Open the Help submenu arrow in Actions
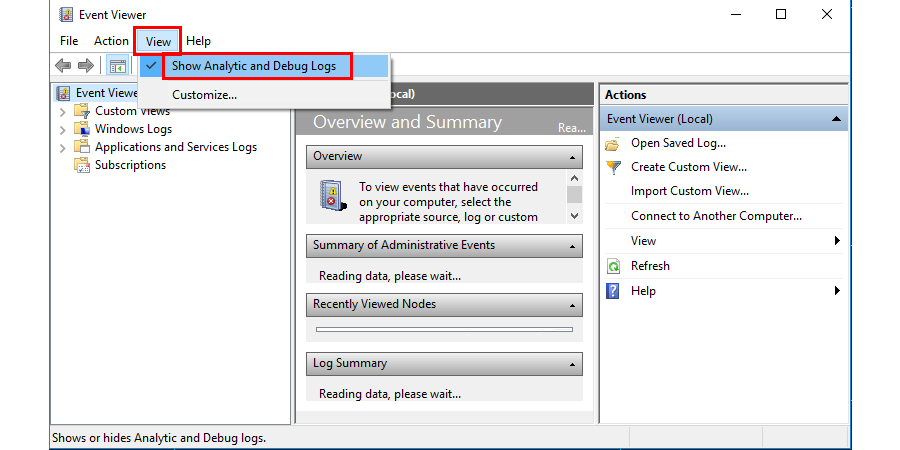The width and height of the screenshot is (900, 450). [837, 290]
